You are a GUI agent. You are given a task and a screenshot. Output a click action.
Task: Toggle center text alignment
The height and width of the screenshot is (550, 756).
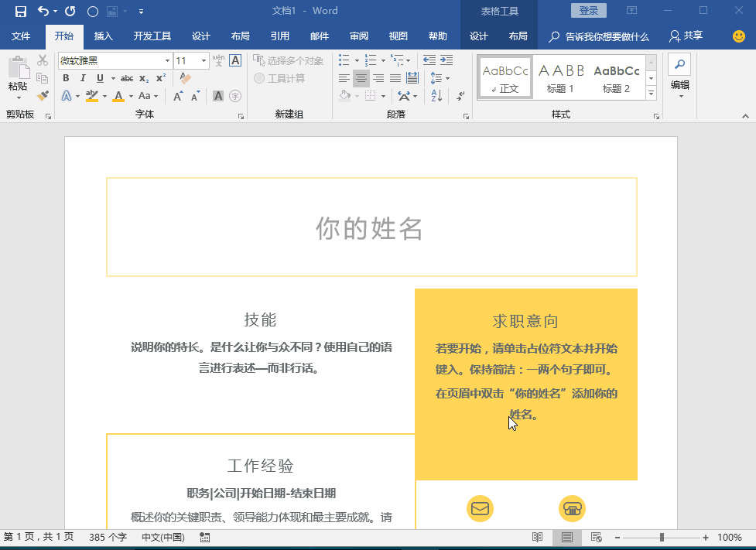pyautogui.click(x=361, y=77)
